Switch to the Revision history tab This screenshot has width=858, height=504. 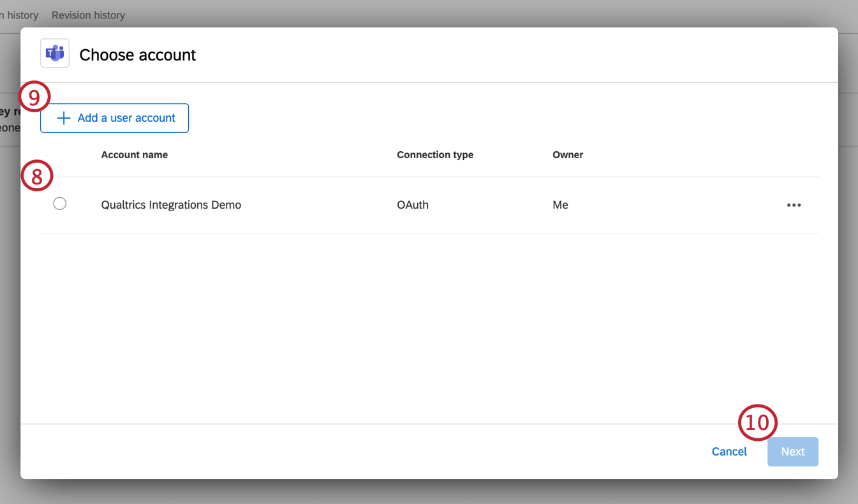click(x=88, y=15)
